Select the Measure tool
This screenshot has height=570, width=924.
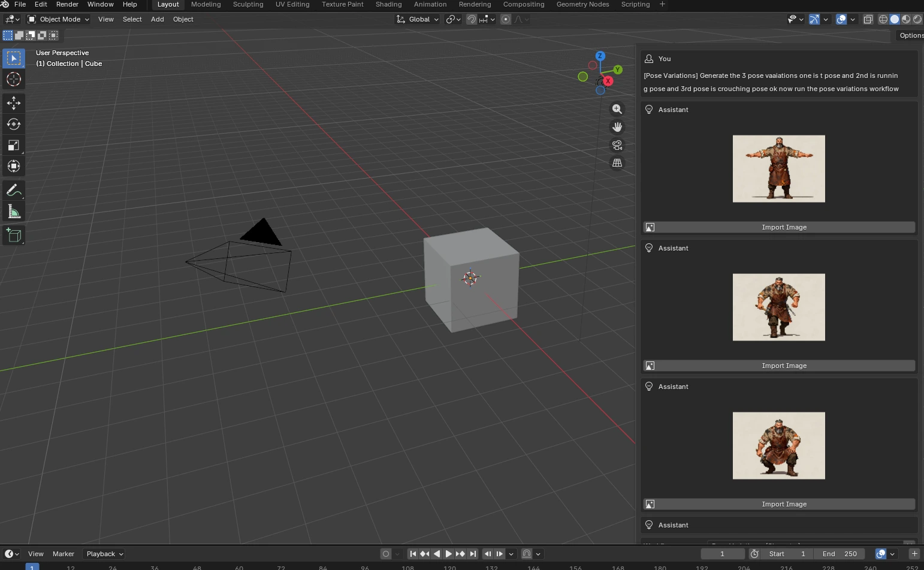(14, 212)
